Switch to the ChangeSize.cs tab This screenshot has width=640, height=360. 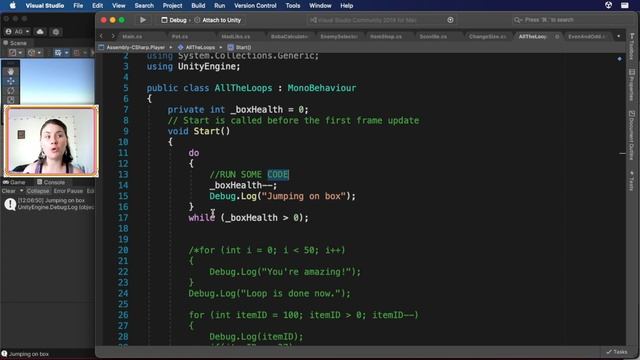(487, 36)
